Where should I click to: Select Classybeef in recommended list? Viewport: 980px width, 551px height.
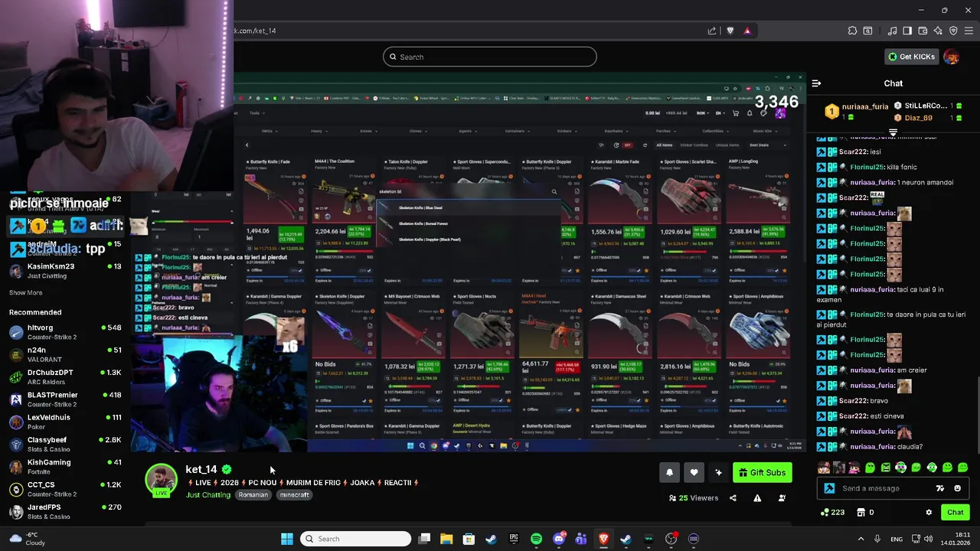click(65, 444)
